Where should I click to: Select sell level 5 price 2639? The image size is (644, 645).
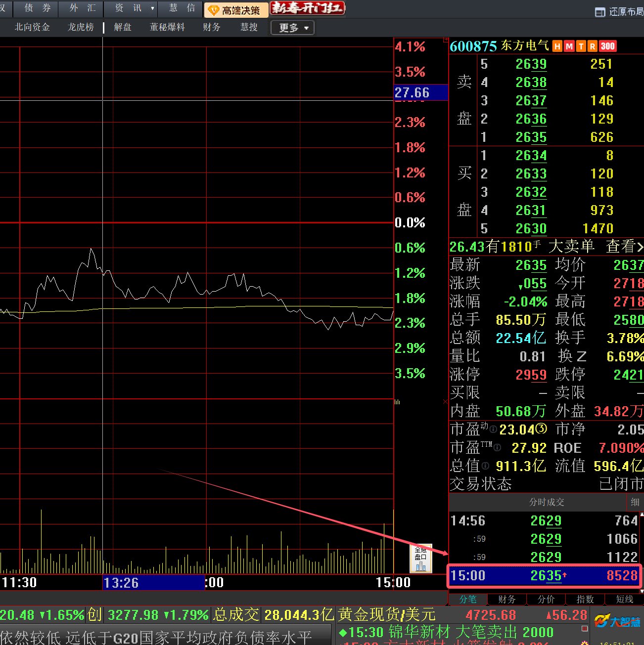point(531,64)
